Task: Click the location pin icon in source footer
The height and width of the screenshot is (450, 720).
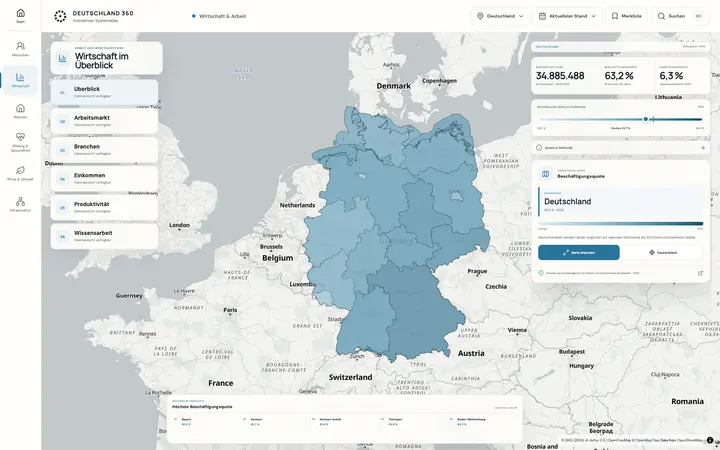Action: pyautogui.click(x=541, y=273)
